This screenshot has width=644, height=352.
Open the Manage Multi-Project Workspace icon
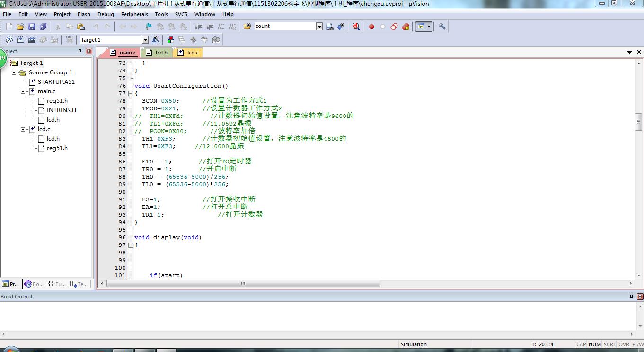tap(182, 40)
